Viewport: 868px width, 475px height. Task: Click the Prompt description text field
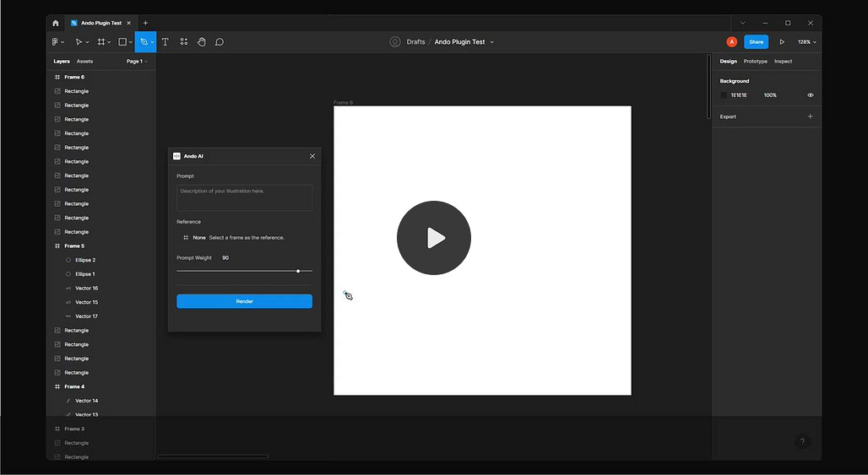point(244,197)
